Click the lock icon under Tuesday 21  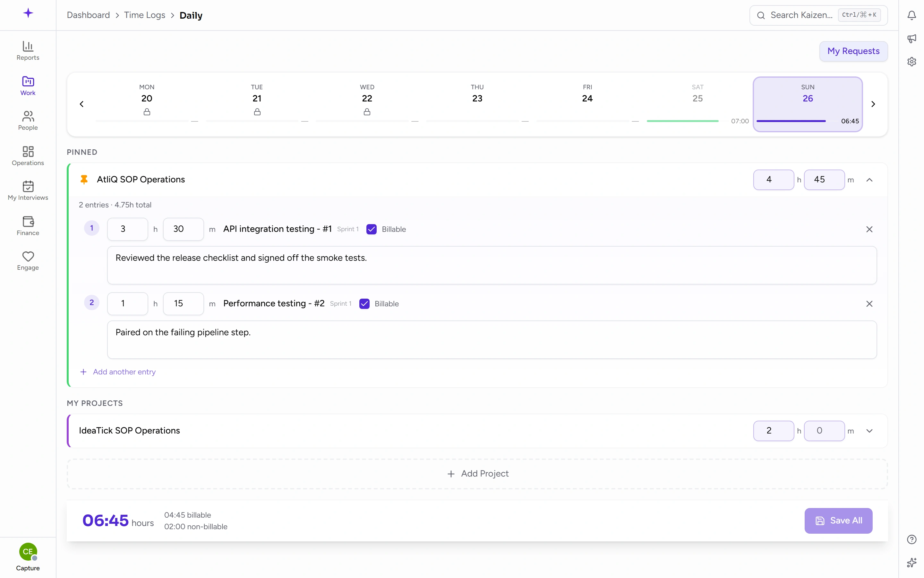tap(257, 112)
